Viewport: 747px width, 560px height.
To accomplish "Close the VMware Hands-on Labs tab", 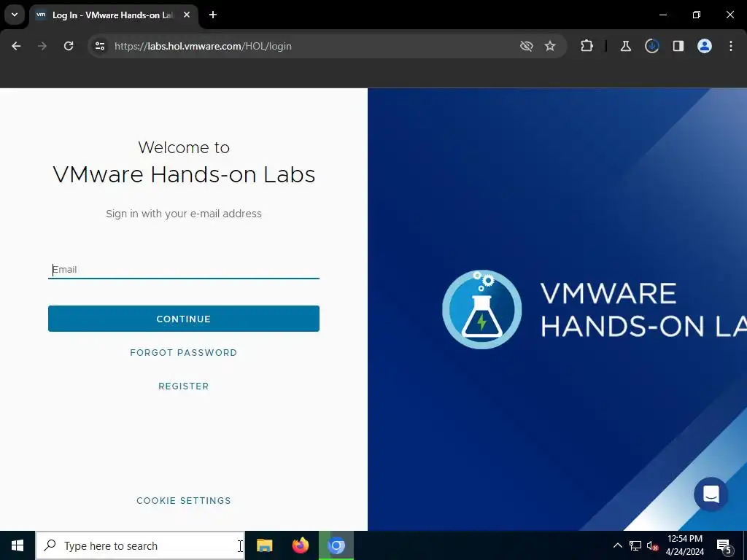I will tap(187, 15).
